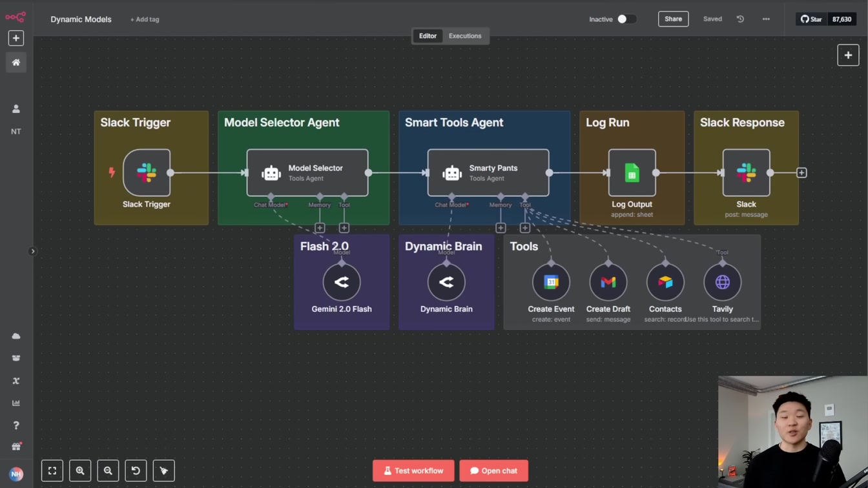Screen dimensions: 868x488
Task: Open the add node plus panel button
Action: (848, 56)
